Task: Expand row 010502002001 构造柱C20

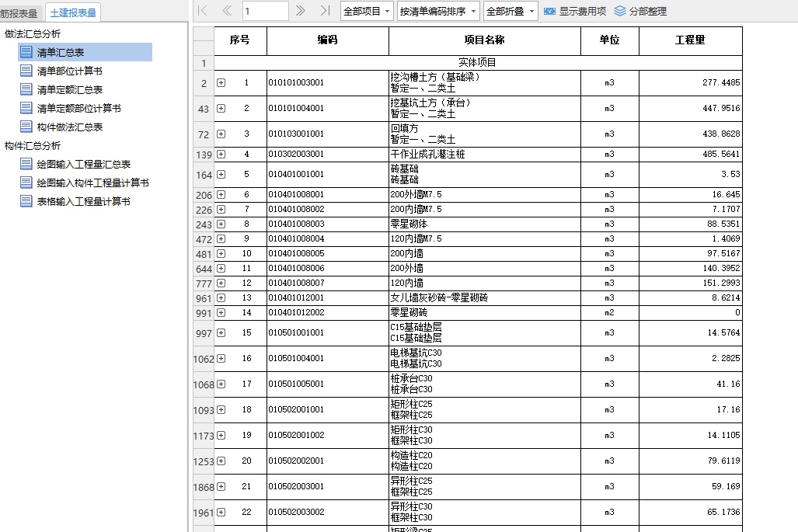Action: click(x=221, y=461)
